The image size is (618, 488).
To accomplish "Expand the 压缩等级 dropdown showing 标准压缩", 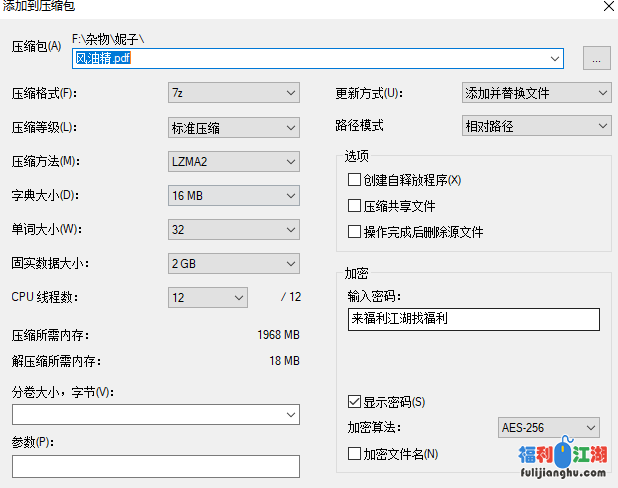I will point(234,127).
